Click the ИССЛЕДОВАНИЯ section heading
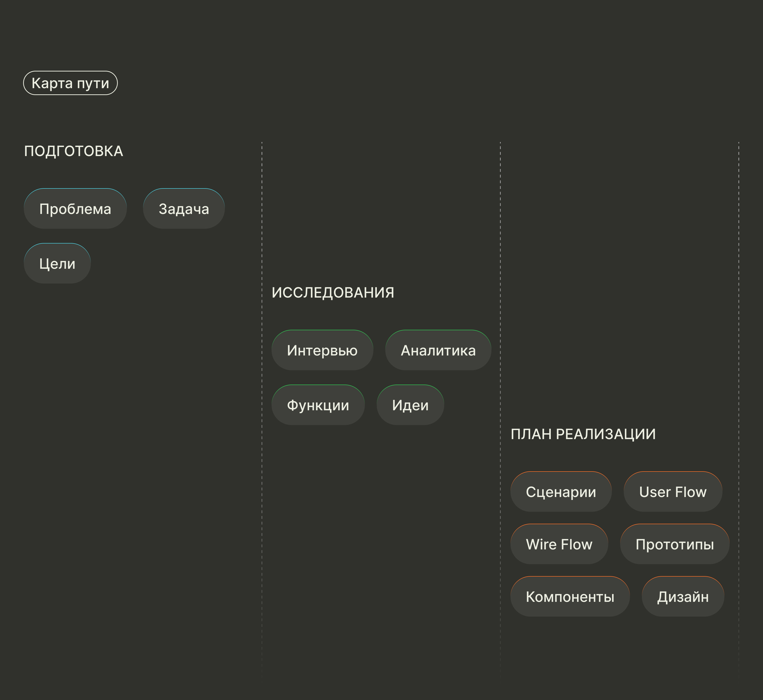The width and height of the screenshot is (763, 700). (x=333, y=293)
